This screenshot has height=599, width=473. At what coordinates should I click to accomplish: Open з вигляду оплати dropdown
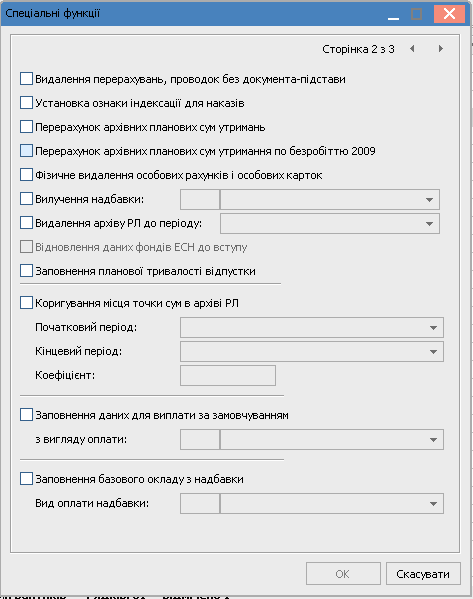(x=433, y=439)
